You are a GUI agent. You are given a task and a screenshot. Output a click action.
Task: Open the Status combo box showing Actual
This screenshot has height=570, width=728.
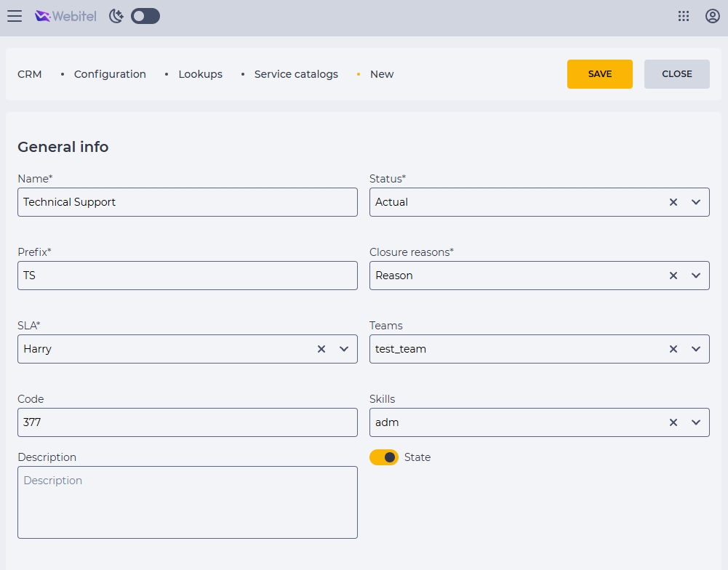pos(540,202)
